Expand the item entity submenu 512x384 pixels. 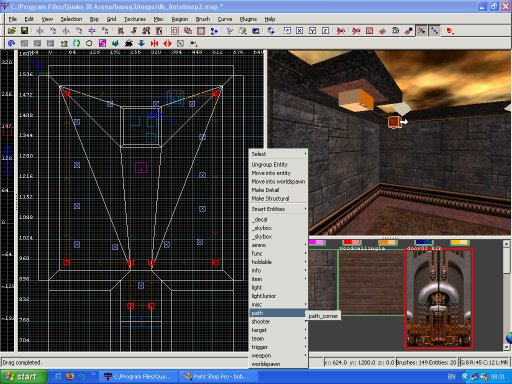click(278, 279)
